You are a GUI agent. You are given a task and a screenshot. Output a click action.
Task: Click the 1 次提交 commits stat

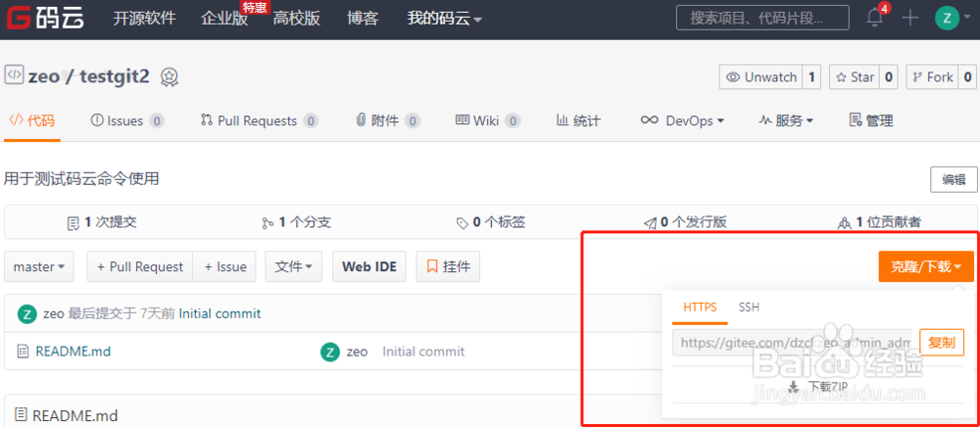coord(101,222)
